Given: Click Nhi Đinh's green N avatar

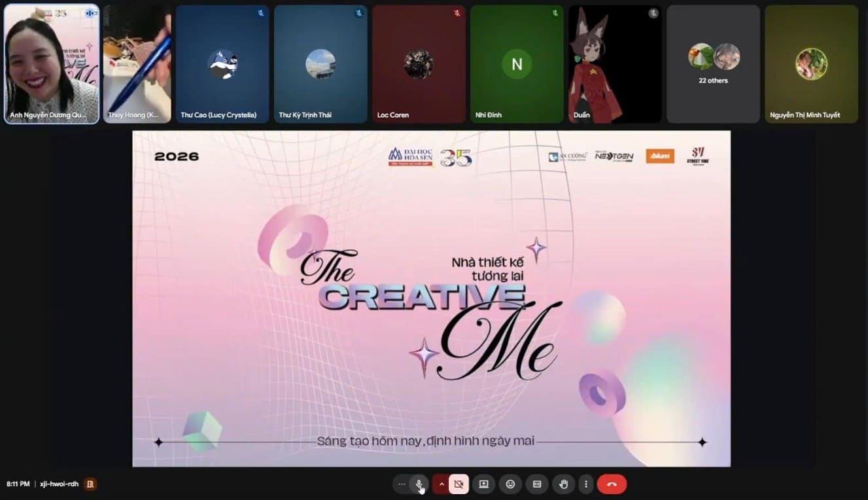Looking at the screenshot, I should [x=517, y=64].
